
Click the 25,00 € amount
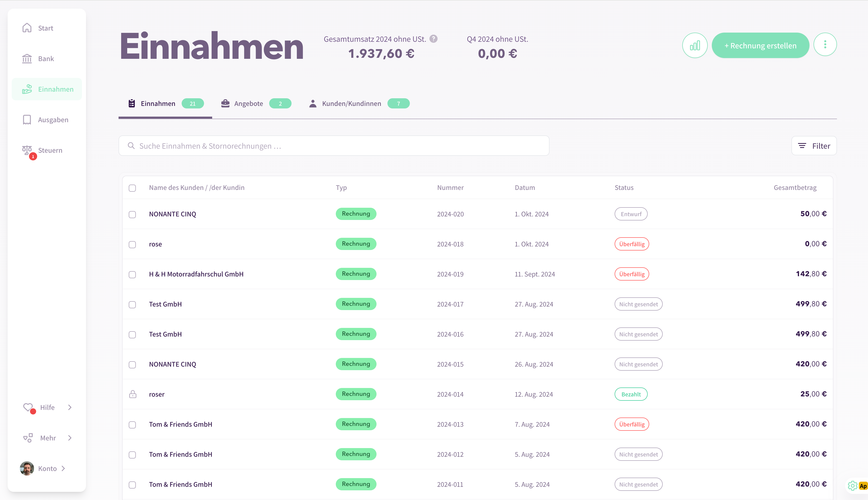(814, 394)
